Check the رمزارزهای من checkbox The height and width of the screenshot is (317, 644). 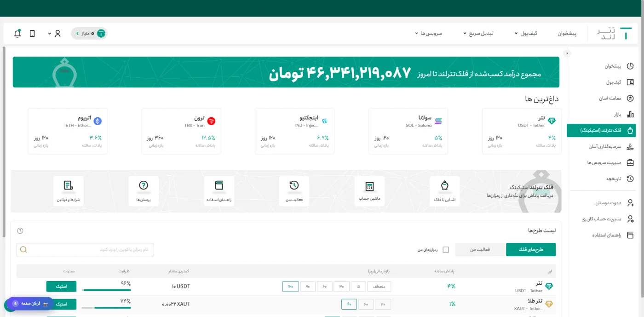(x=445, y=249)
